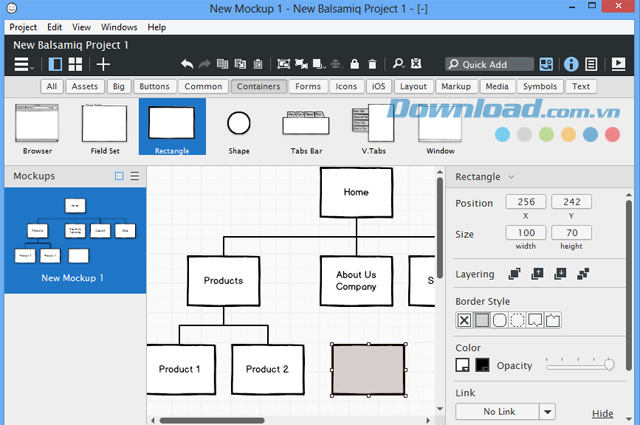Toggle the left navigator panel view button
640x425 pixels.
pos(55,64)
